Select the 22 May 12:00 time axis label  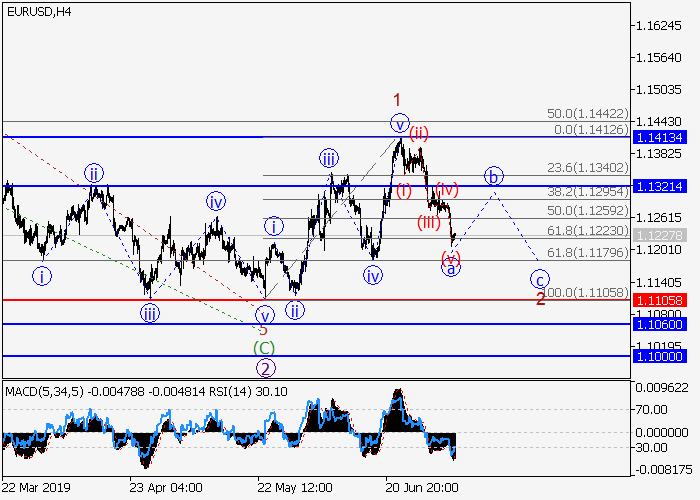(x=294, y=487)
